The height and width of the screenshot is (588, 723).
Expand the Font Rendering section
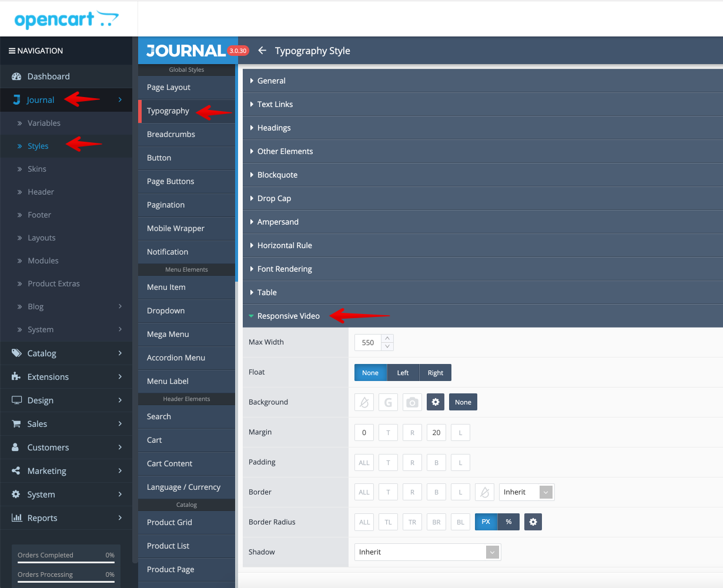[483, 269]
